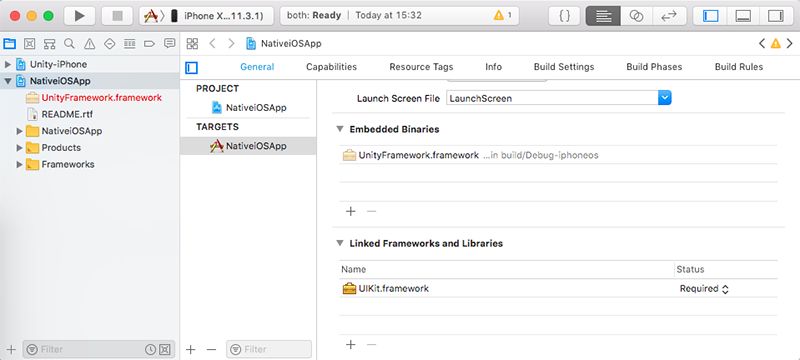Select the scheme in the toolbar

[x=152, y=16]
